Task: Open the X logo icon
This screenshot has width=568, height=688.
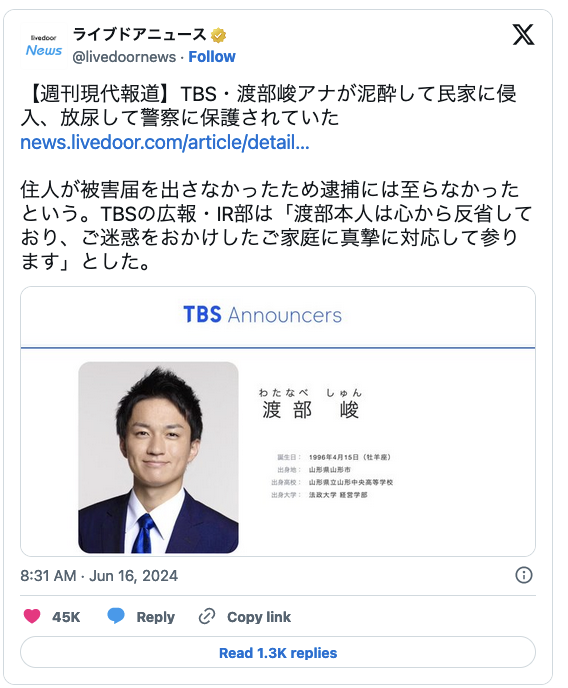Action: click(523, 35)
